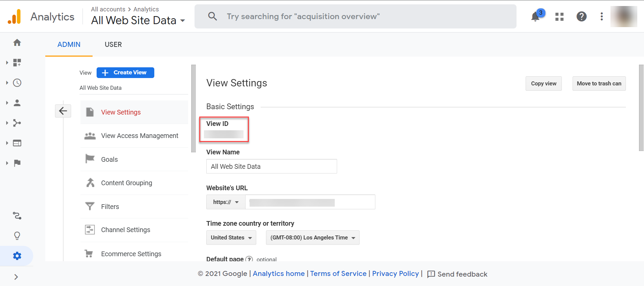Click the Analytics logo icon
Image resolution: width=644 pixels, height=286 pixels.
[14, 16]
